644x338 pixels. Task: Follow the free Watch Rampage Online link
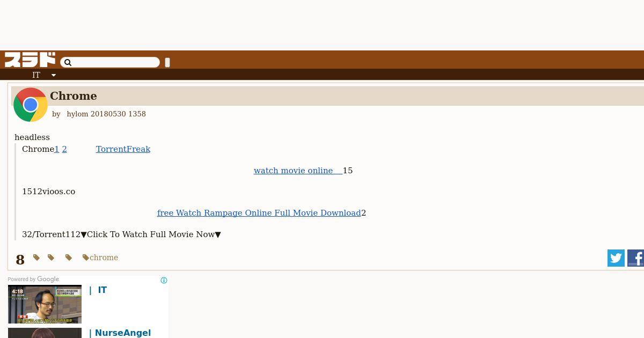pyautogui.click(x=259, y=213)
